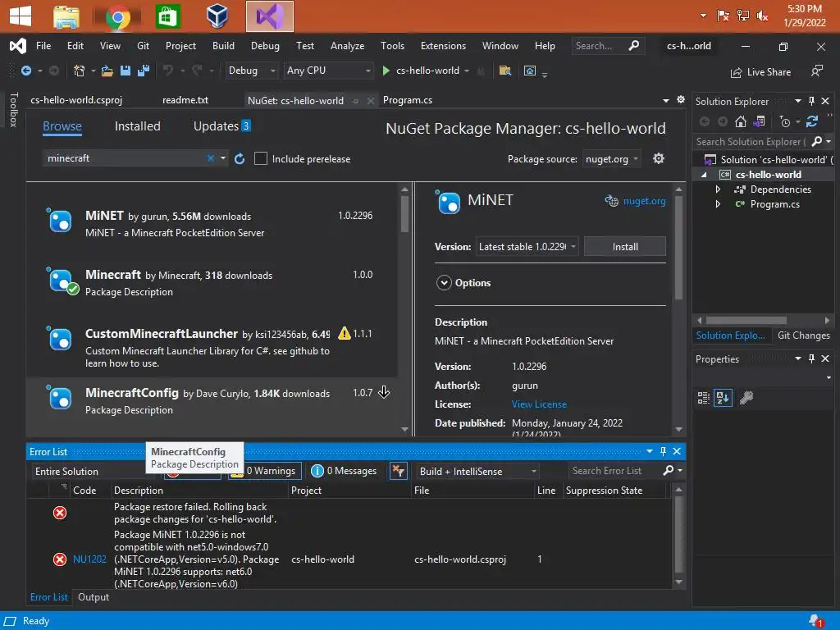Open the Latest stable version dropdown
840x630 pixels.
(527, 247)
